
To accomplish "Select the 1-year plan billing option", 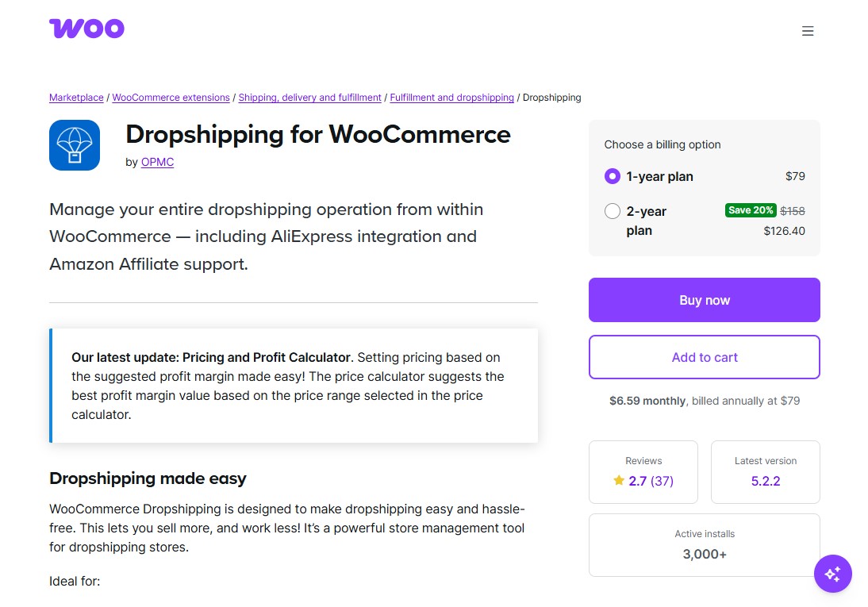I will coord(612,176).
